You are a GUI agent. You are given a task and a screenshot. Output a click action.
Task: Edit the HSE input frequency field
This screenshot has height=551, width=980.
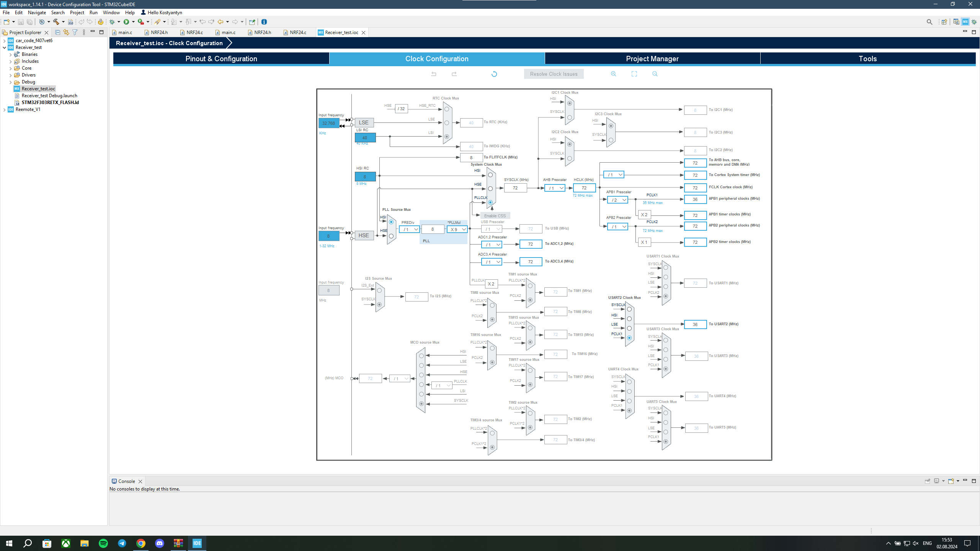329,236
